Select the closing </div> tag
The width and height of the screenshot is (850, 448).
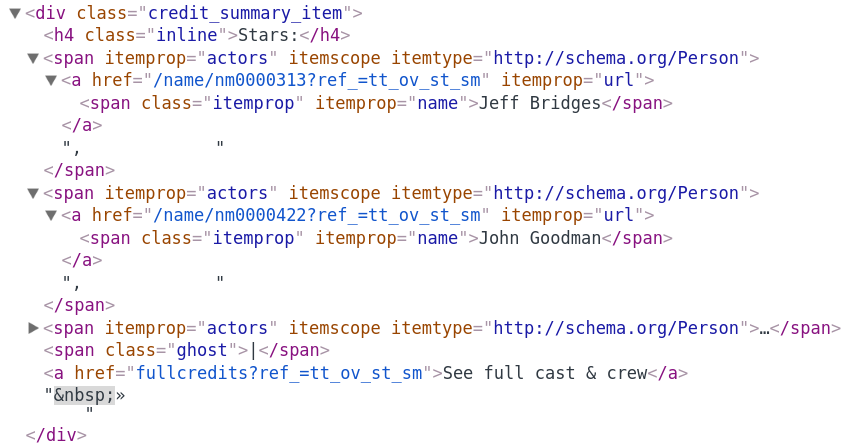tap(56, 435)
